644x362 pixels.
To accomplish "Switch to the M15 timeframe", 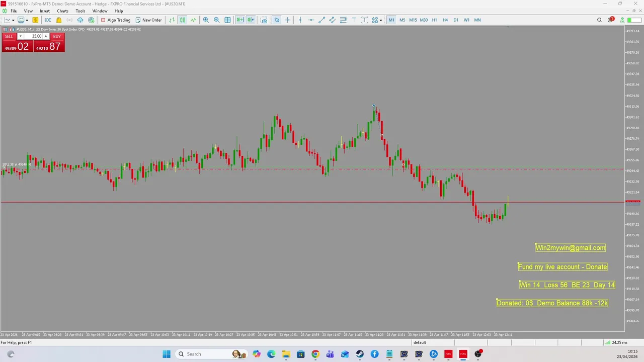I will [x=413, y=20].
